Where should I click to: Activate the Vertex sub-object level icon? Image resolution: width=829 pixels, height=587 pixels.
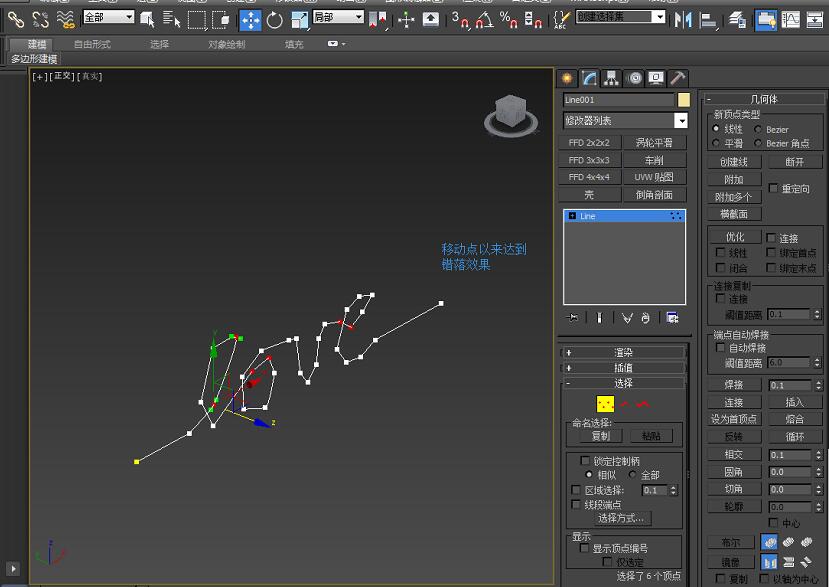[x=605, y=404]
